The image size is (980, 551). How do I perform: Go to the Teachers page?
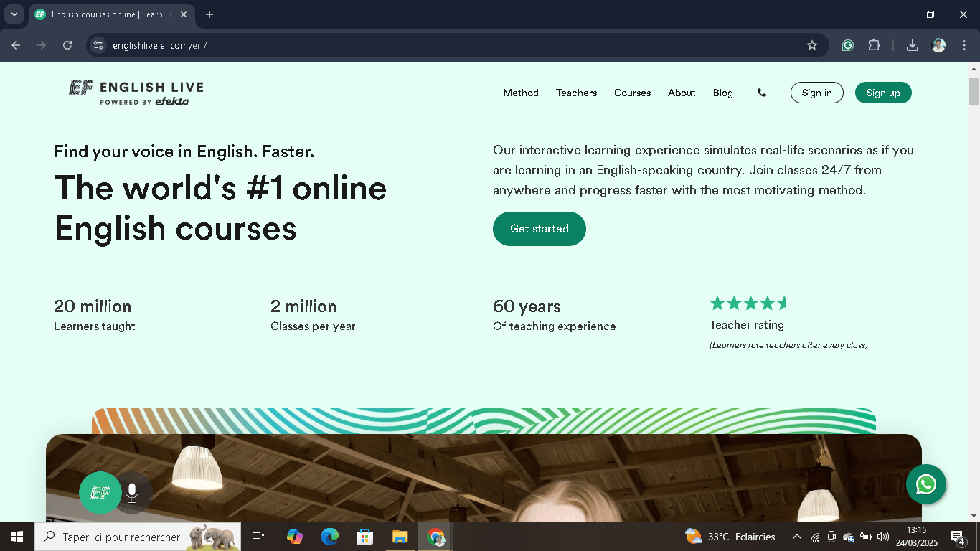(576, 93)
